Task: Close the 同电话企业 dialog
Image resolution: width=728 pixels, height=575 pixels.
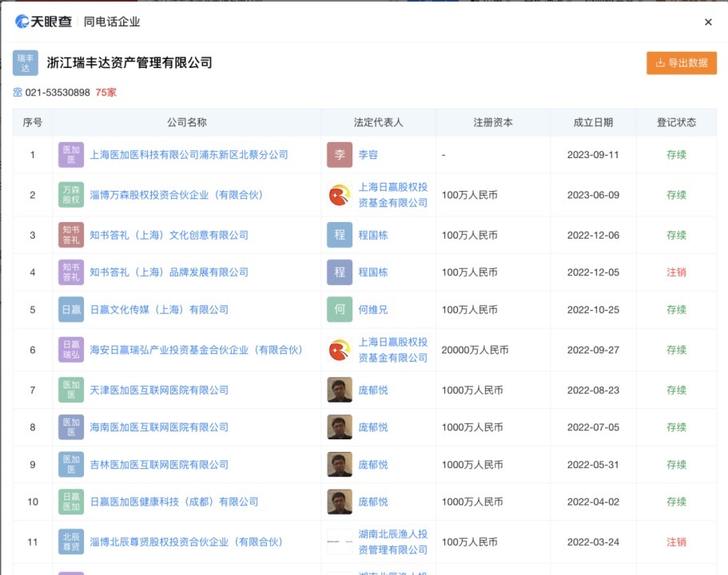Action: (x=708, y=22)
